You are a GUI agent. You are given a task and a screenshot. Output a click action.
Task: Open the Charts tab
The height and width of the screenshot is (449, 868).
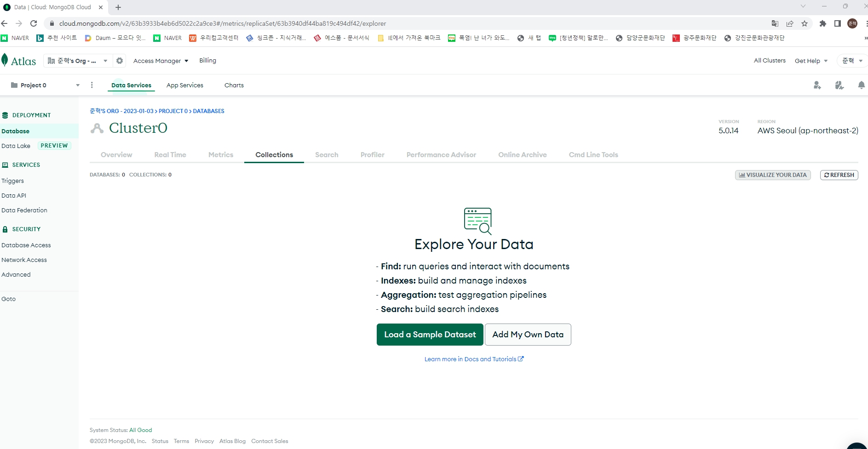(234, 85)
